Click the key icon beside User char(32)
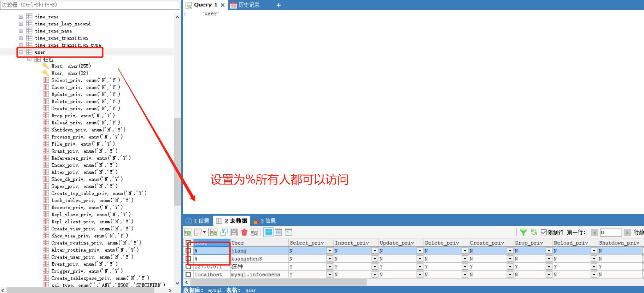This screenshot has height=293, width=644. click(x=46, y=73)
